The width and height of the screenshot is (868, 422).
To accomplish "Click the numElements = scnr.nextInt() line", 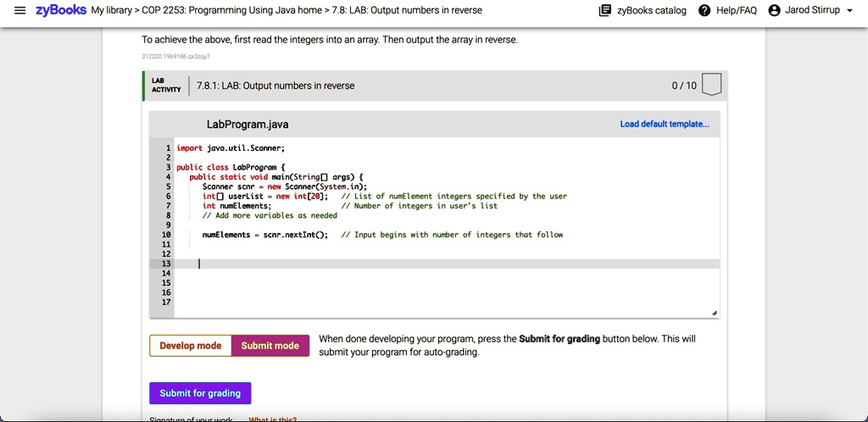I will coord(265,235).
